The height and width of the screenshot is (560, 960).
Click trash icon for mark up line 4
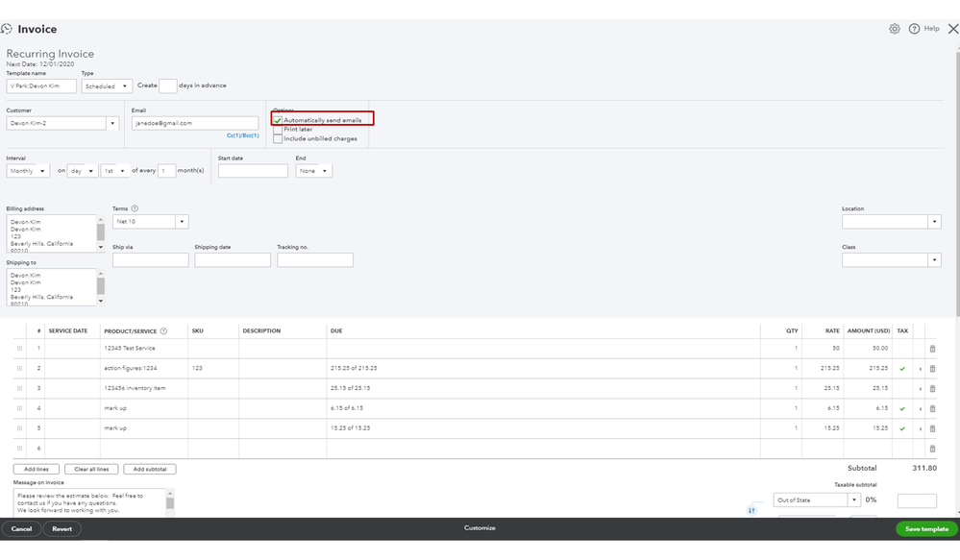932,408
